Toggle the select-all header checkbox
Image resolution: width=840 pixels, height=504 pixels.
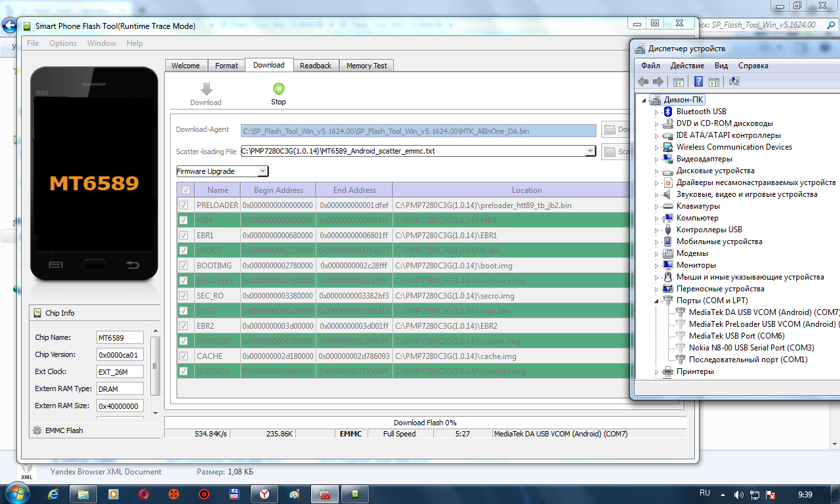coord(186,190)
